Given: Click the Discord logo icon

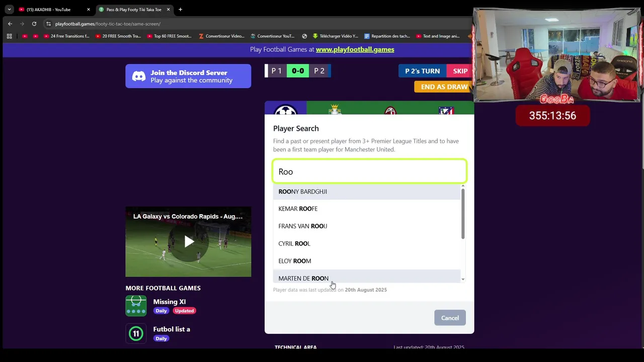Looking at the screenshot, I should [139, 76].
